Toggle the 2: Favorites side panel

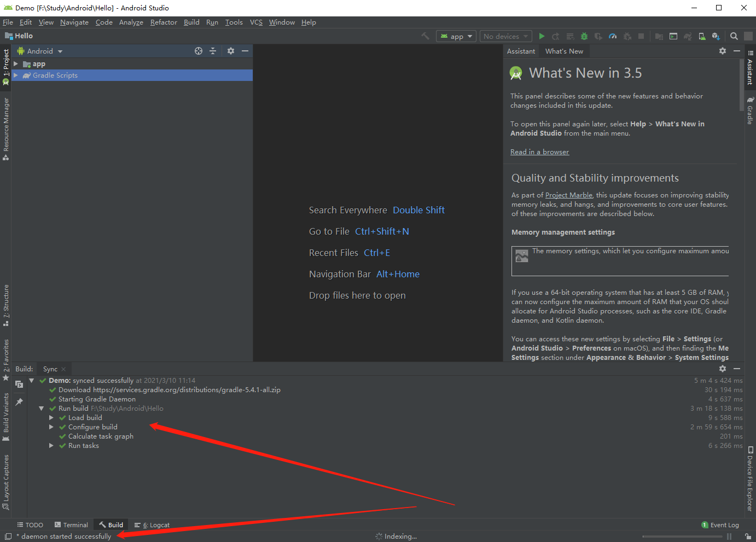click(6, 360)
